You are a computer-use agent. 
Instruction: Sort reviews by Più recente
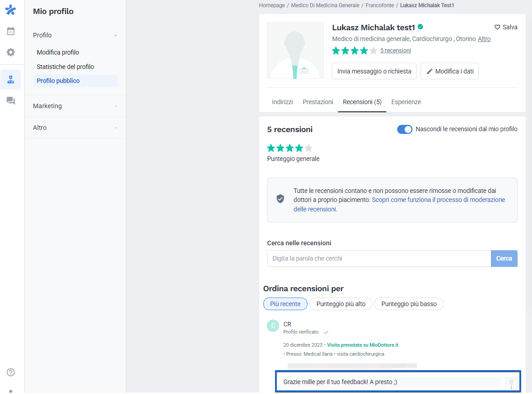point(285,304)
